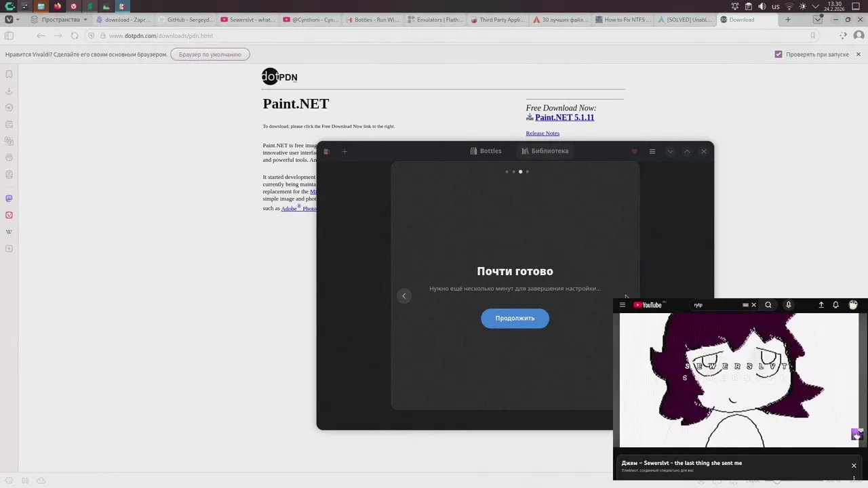868x488 pixels.
Task: Open a new browser tab
Action: coord(788,20)
